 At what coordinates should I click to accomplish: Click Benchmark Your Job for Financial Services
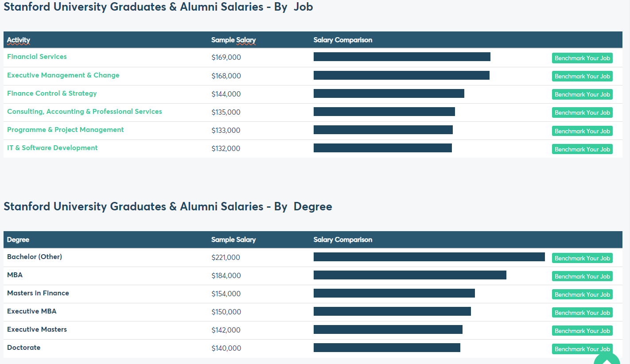pyautogui.click(x=582, y=58)
